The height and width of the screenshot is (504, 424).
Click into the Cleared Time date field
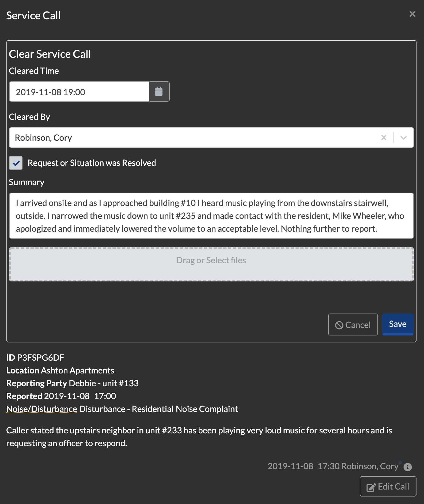[79, 92]
